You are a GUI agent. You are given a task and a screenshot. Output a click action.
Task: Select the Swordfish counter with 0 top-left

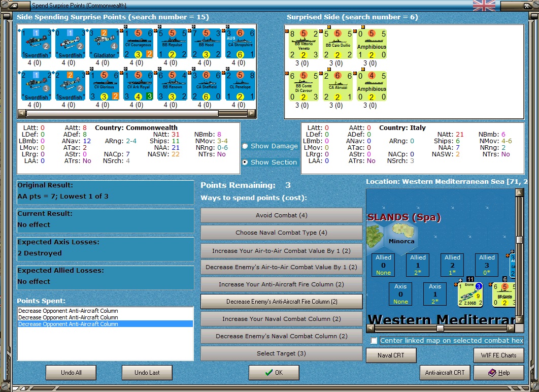point(71,44)
